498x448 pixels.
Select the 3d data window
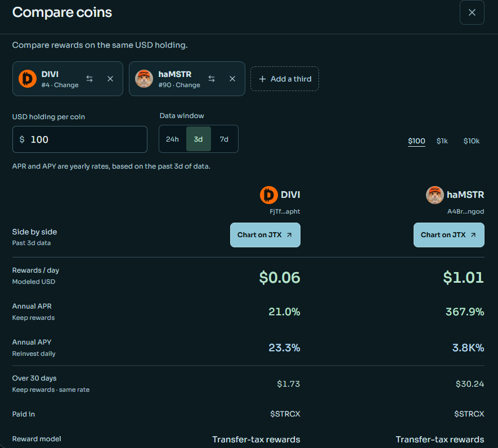(x=199, y=139)
